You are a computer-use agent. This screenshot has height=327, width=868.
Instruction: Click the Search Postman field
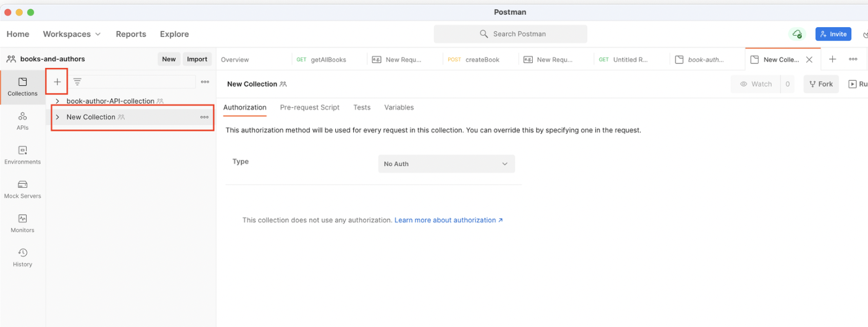click(511, 34)
